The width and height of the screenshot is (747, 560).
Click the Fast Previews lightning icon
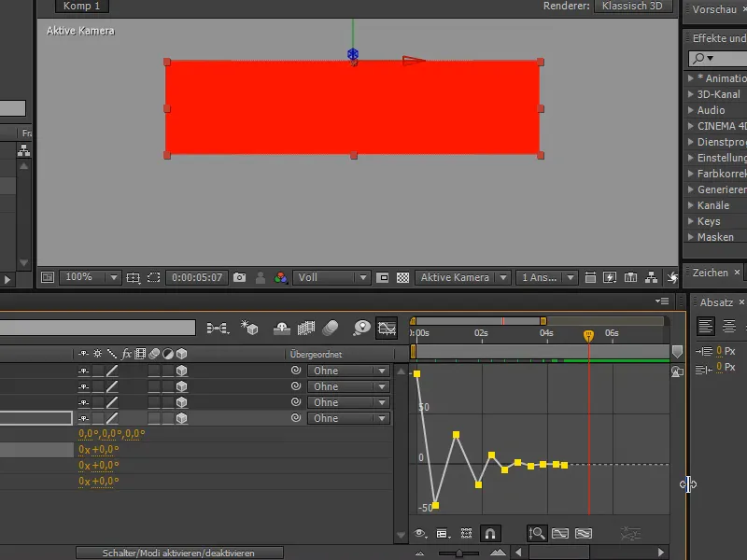point(610,277)
